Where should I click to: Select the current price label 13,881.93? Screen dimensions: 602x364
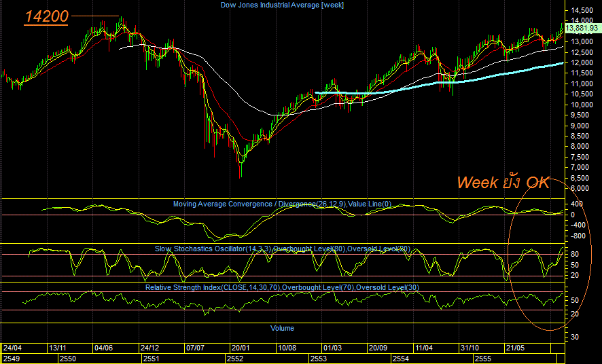tap(582, 28)
